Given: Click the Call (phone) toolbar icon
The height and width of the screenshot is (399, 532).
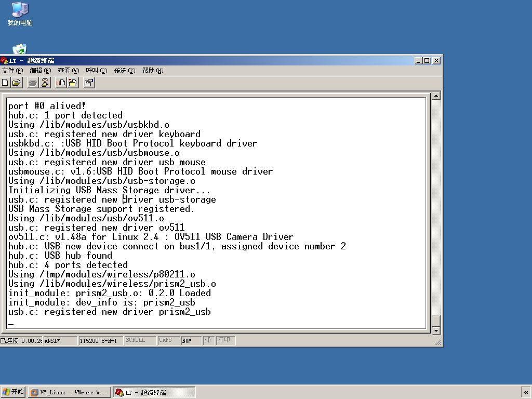Looking at the screenshot, I should click(x=33, y=83).
